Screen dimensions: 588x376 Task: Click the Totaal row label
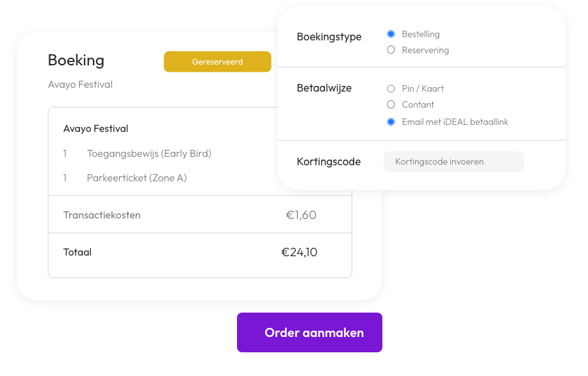78,252
